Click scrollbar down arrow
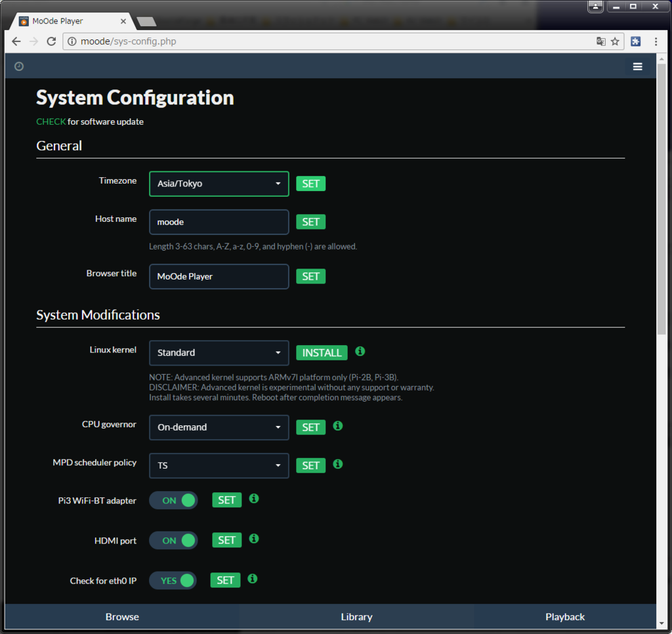 [x=661, y=623]
